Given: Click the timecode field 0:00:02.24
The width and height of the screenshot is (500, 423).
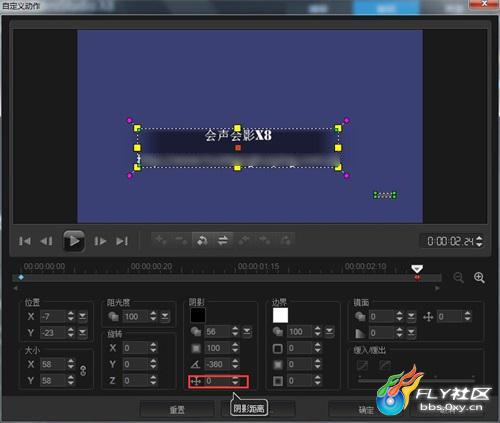Looking at the screenshot, I should coord(450,241).
